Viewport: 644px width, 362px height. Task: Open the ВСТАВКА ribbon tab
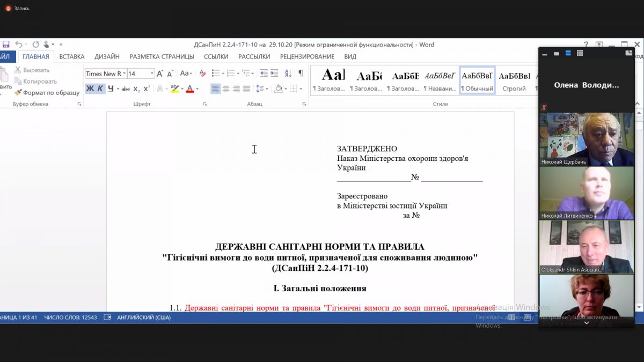pyautogui.click(x=72, y=56)
